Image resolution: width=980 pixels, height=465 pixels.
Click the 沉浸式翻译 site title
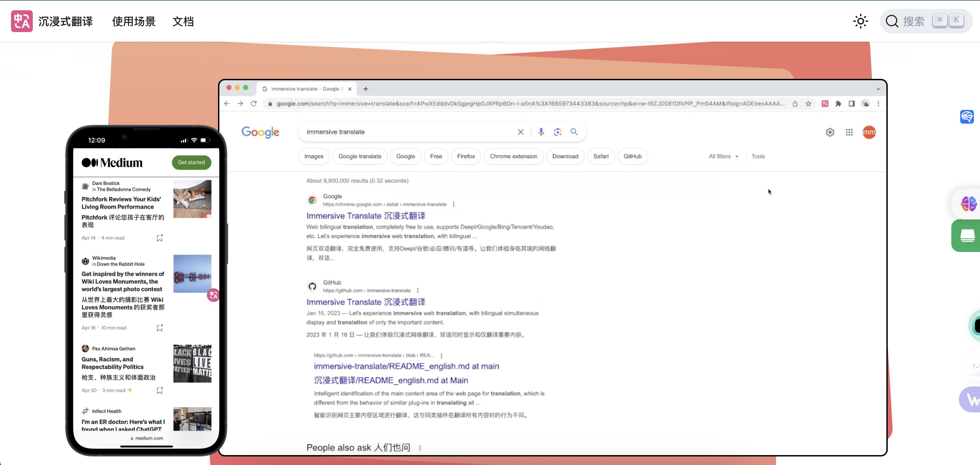(x=65, y=22)
